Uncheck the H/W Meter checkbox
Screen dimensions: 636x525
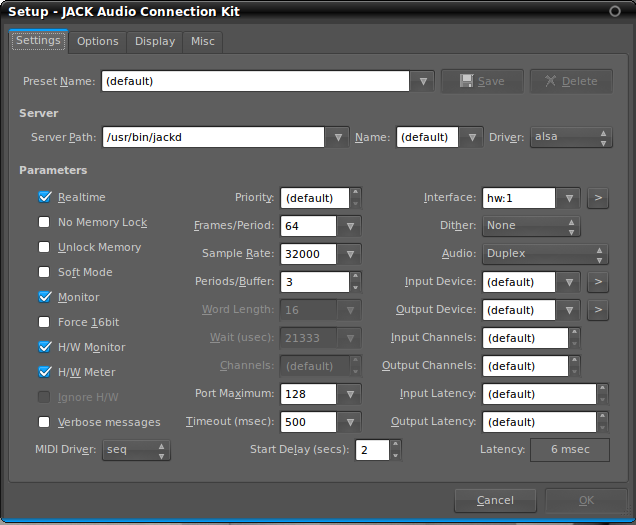(44, 372)
